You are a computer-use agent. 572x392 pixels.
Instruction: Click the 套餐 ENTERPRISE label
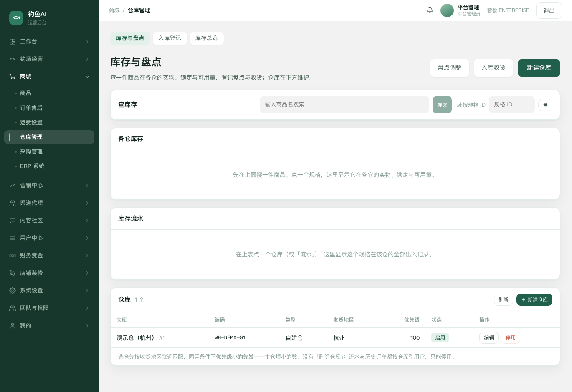(x=508, y=10)
